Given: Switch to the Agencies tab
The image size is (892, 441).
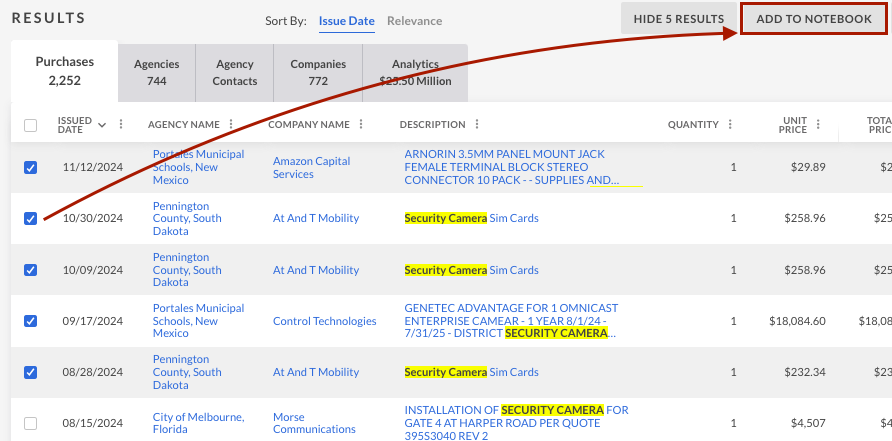Looking at the screenshot, I should (156, 72).
